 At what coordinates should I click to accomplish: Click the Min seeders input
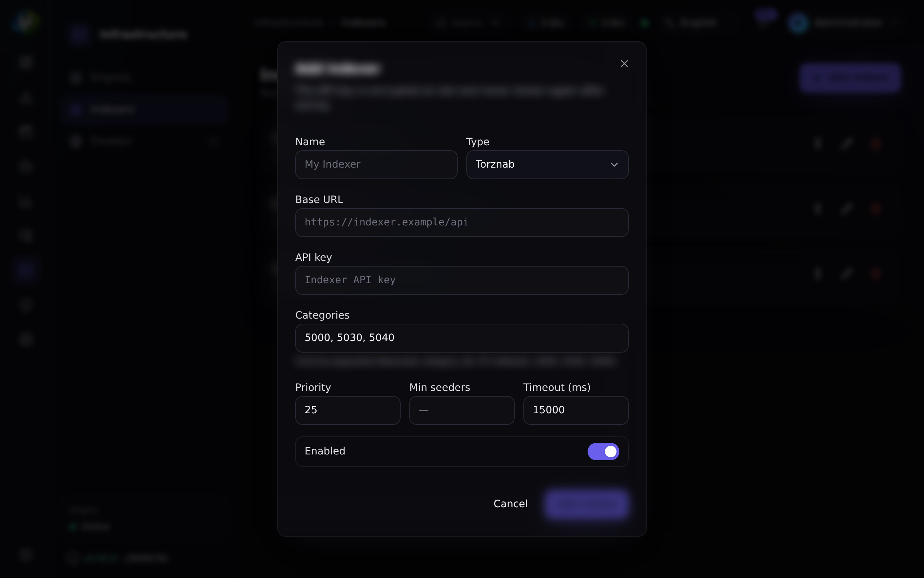[x=462, y=410]
